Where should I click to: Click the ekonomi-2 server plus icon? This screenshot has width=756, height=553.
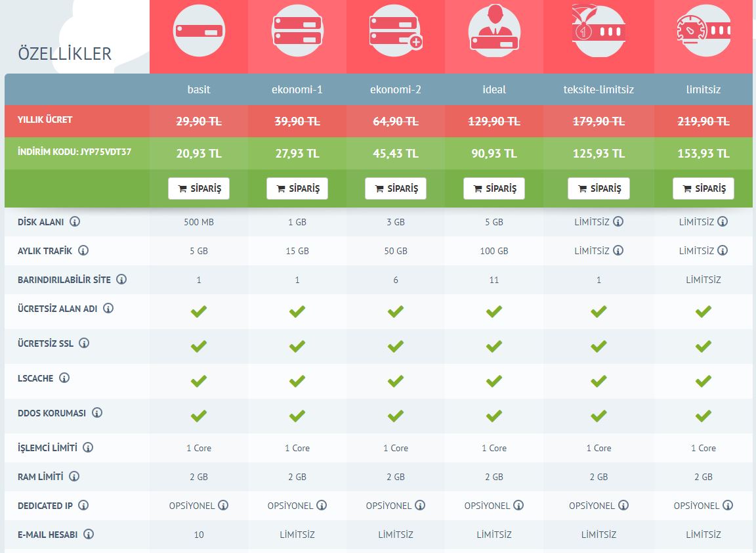396,32
